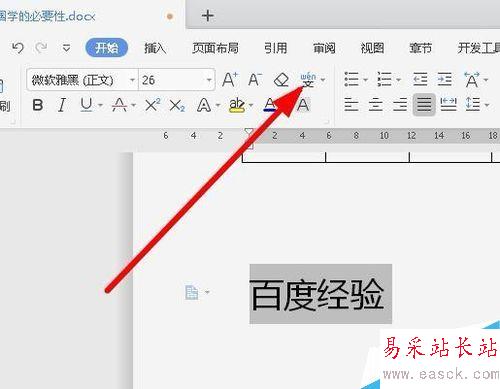This screenshot has height=389, width=500.
Task: Redo the last undone action
Action: tap(41, 48)
